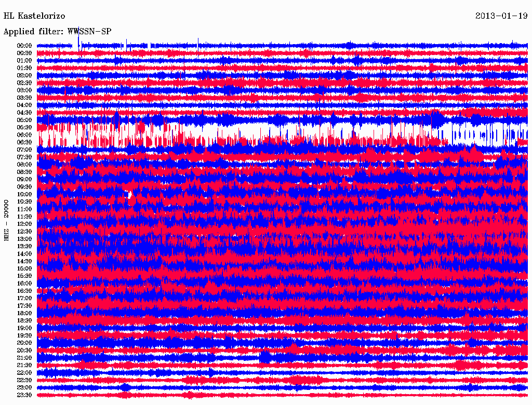532x405 pixels.
Task: Select the 07:00 time label
Action: pyautogui.click(x=24, y=150)
